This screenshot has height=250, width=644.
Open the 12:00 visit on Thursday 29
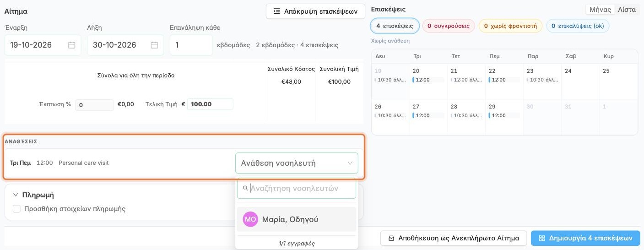(504, 115)
